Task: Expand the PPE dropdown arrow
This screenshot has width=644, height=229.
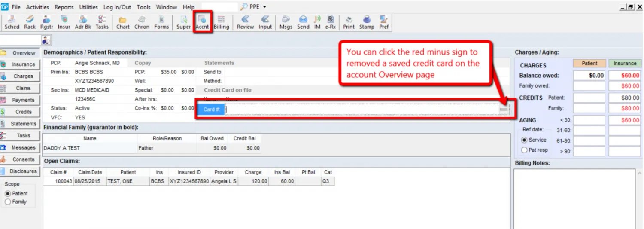Action: [264, 7]
